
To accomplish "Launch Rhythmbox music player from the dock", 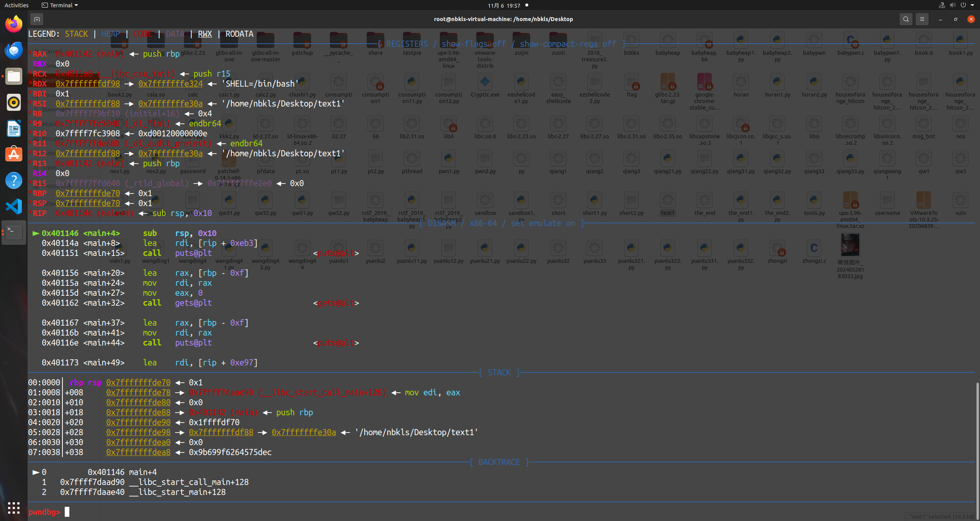I will (13, 102).
